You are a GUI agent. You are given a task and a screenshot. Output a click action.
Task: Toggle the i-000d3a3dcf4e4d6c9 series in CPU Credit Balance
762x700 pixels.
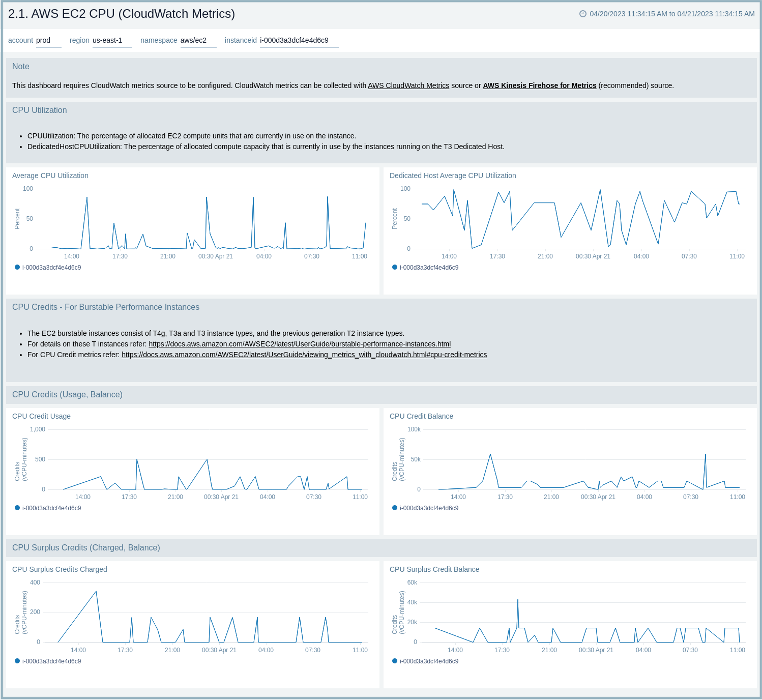(x=395, y=507)
